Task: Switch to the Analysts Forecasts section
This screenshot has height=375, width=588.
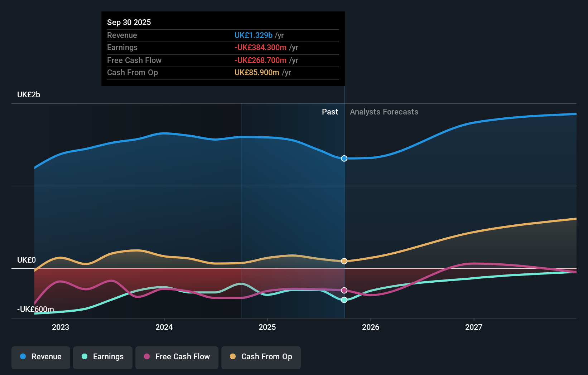Action: pos(384,112)
